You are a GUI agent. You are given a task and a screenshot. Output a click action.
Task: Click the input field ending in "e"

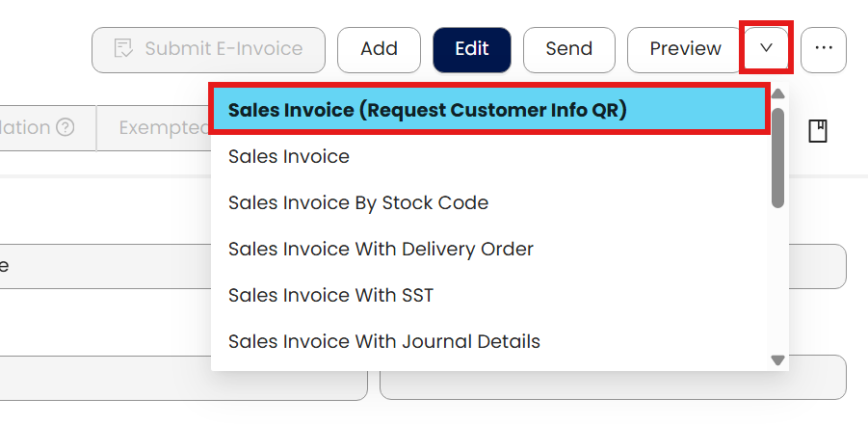96,265
